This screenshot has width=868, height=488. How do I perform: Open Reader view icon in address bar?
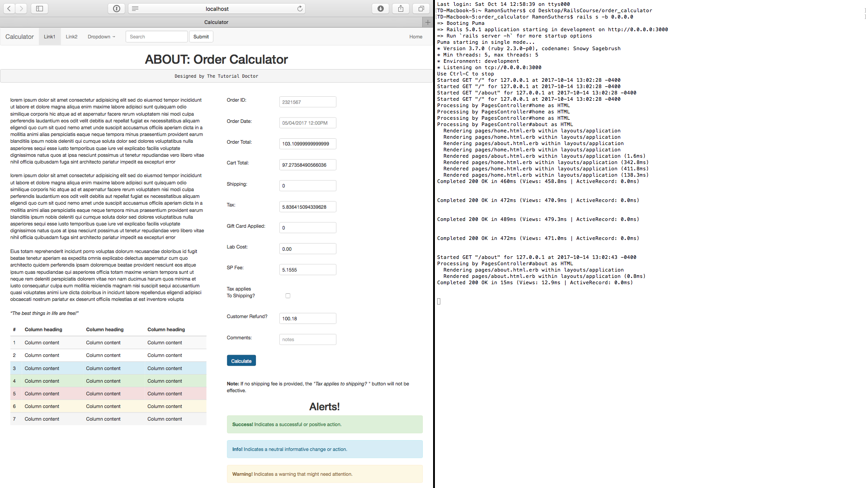coord(135,9)
